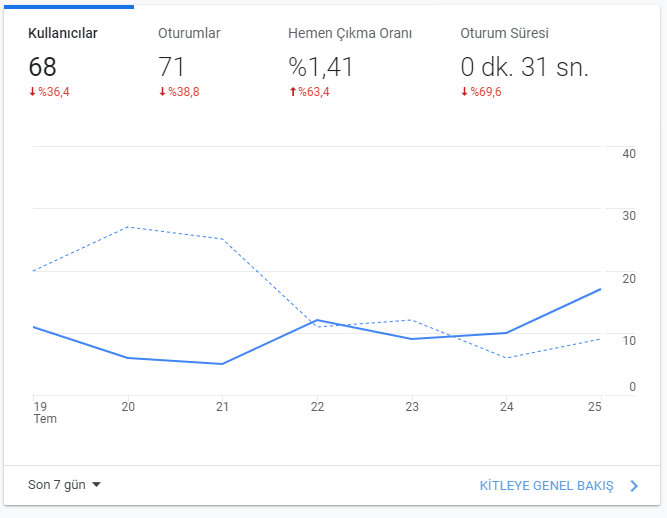Click the 19 Tem date axis label

(45, 413)
